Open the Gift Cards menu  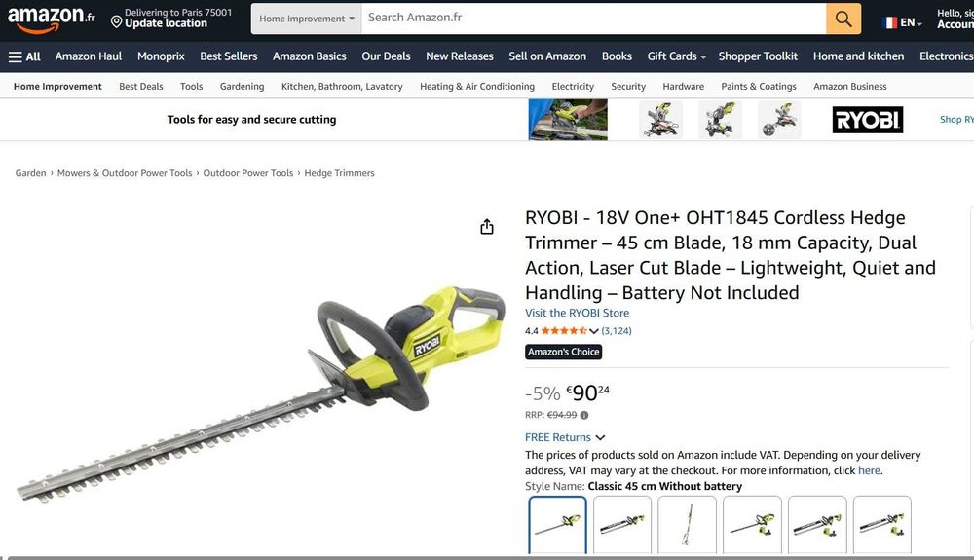point(677,56)
